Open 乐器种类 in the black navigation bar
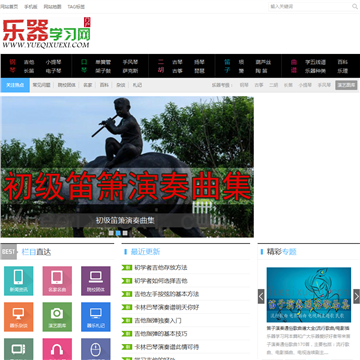Image resolution: width=360 pixels, height=360 pixels. [315, 71]
